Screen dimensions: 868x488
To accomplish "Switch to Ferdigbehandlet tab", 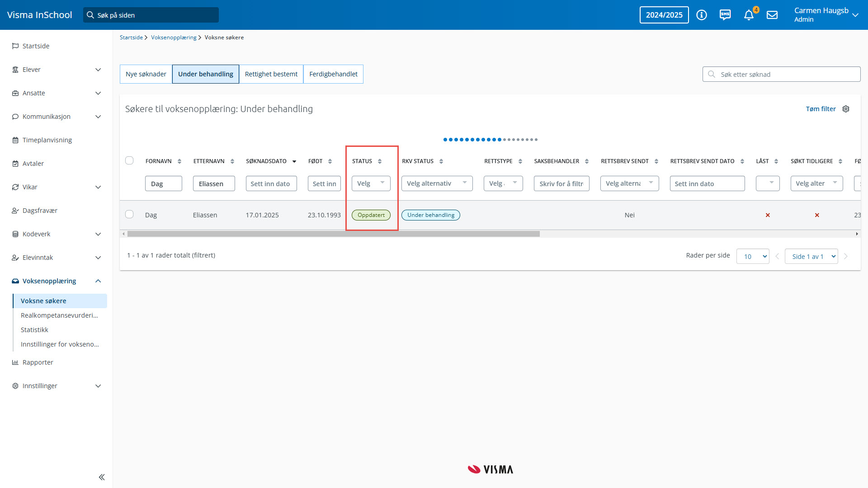I will (x=333, y=74).
